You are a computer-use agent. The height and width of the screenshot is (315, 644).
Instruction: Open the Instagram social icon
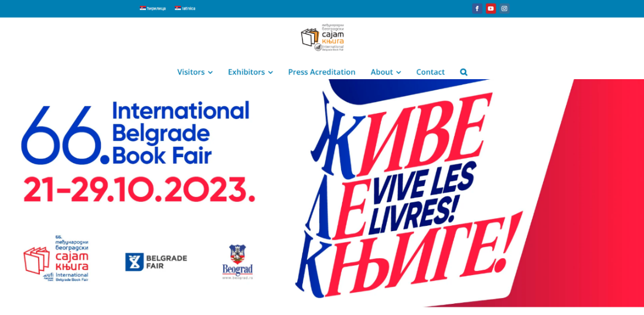505,9
